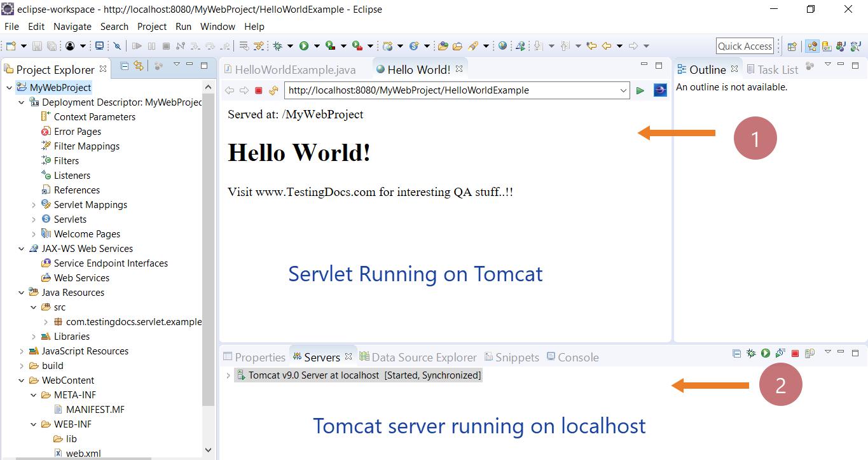
Task: Refresh the internal browser page
Action: click(x=273, y=90)
